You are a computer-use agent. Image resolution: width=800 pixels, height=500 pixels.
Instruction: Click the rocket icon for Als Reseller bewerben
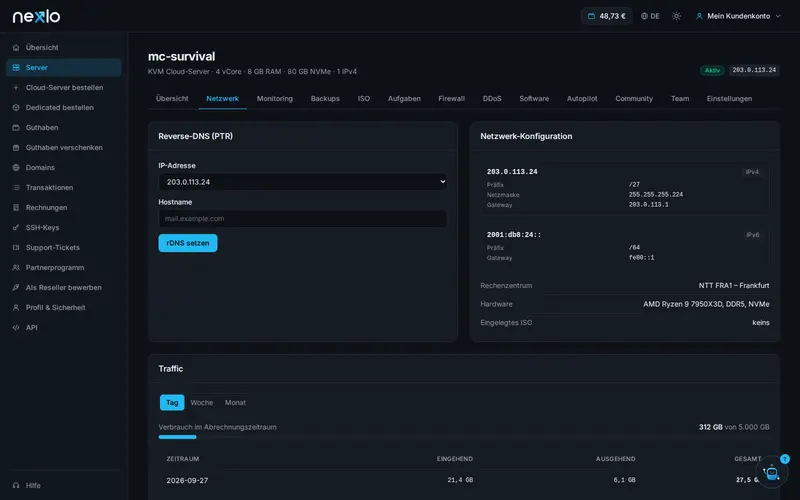(x=16, y=287)
